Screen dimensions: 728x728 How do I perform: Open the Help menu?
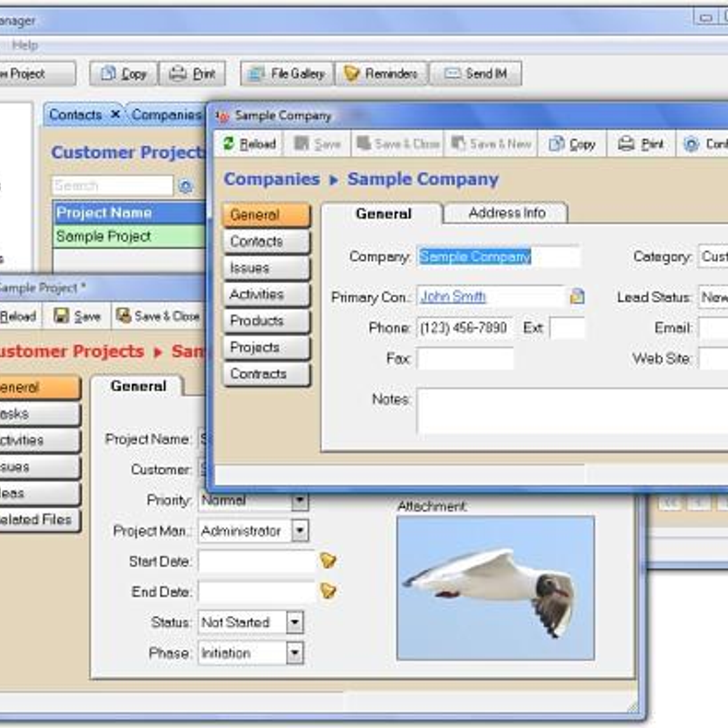click(25, 45)
